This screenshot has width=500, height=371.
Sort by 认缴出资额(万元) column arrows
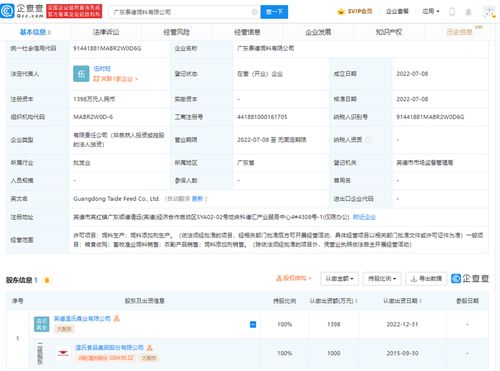coord(356,301)
